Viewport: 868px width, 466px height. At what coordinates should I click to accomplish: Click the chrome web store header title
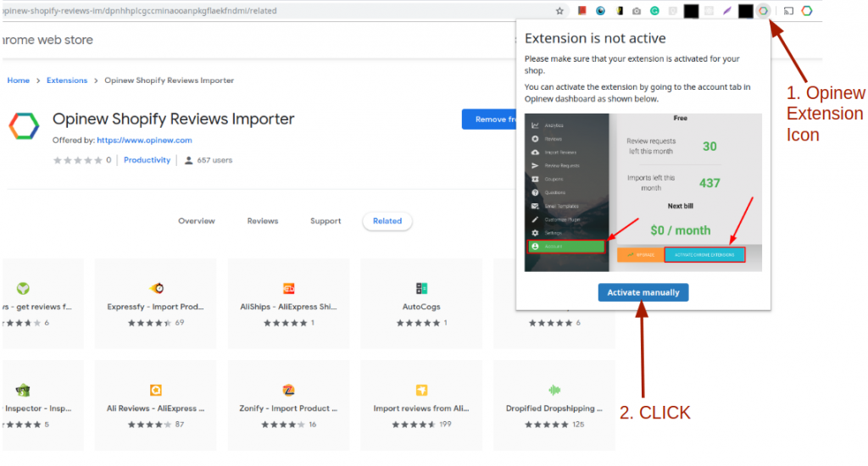[x=47, y=40]
